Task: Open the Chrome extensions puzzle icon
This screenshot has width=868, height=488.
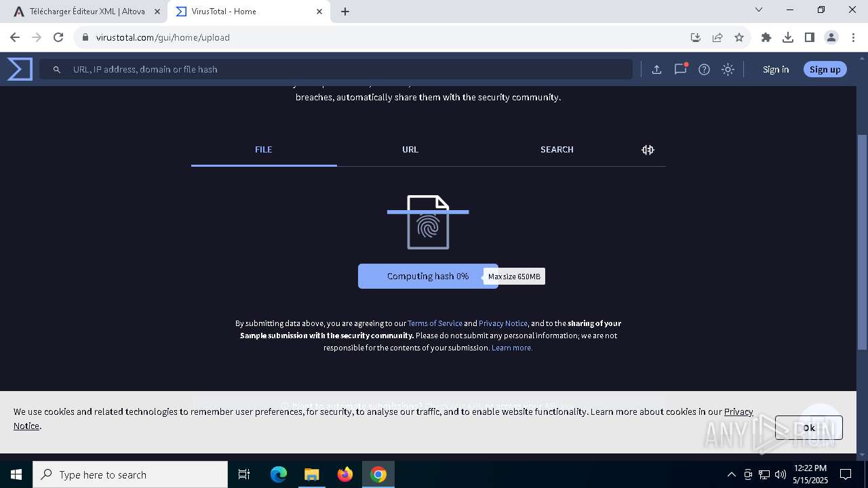Action: 766,37
